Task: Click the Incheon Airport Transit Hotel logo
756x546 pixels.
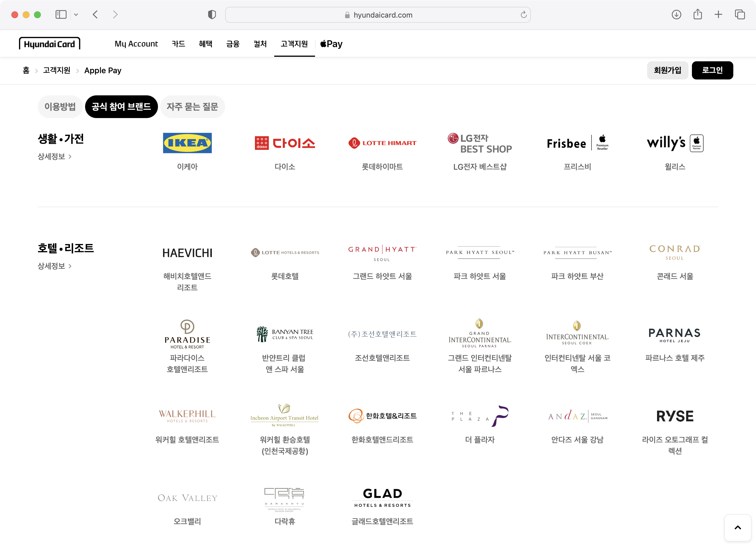Action: tap(285, 415)
